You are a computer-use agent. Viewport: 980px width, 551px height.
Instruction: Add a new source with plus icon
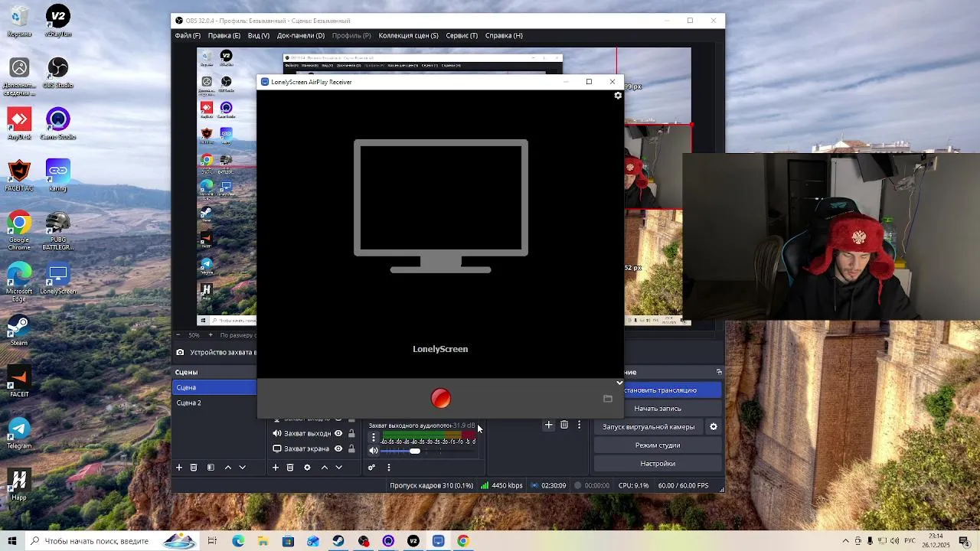pos(276,468)
